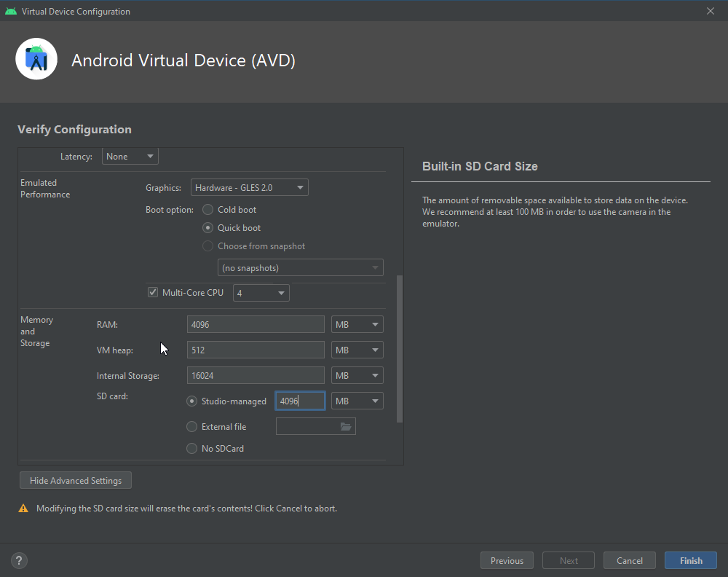Open the RAM unit MB dropdown
Image resolution: width=728 pixels, height=577 pixels.
click(x=357, y=325)
